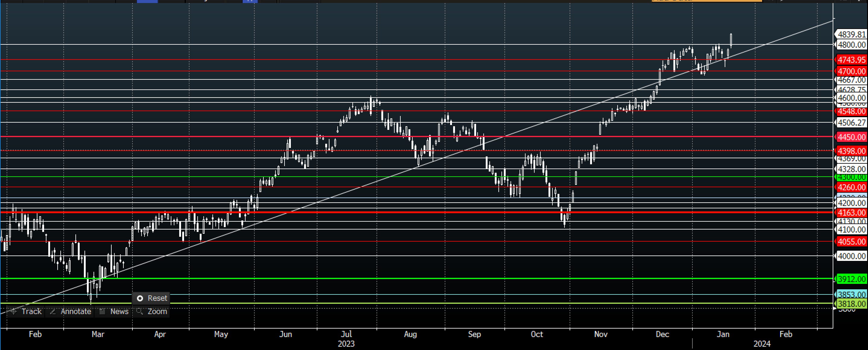Select the 4800.00 level label
868x350 pixels.
(x=851, y=44)
